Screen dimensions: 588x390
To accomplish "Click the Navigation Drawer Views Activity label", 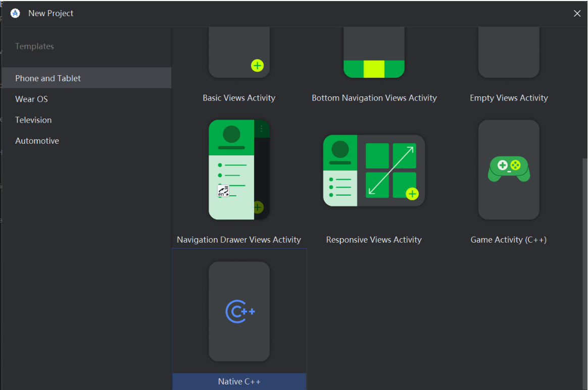I will tap(239, 240).
